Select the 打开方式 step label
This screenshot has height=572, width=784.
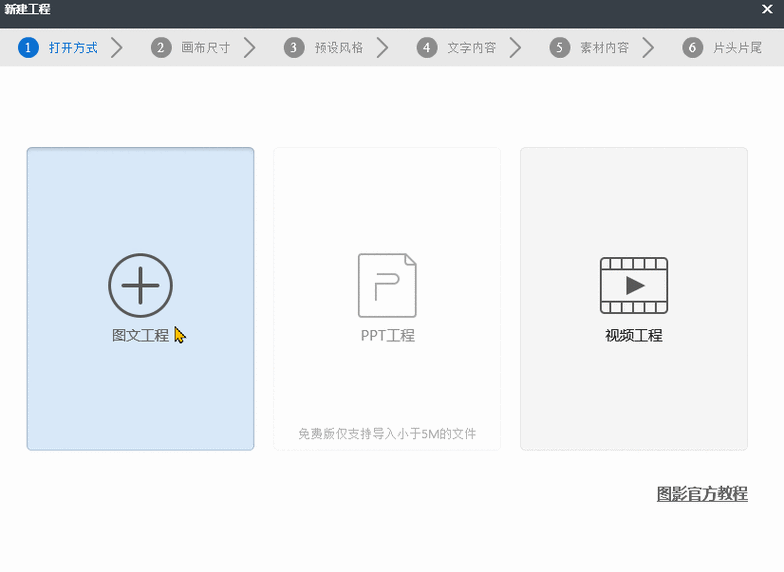click(x=73, y=47)
